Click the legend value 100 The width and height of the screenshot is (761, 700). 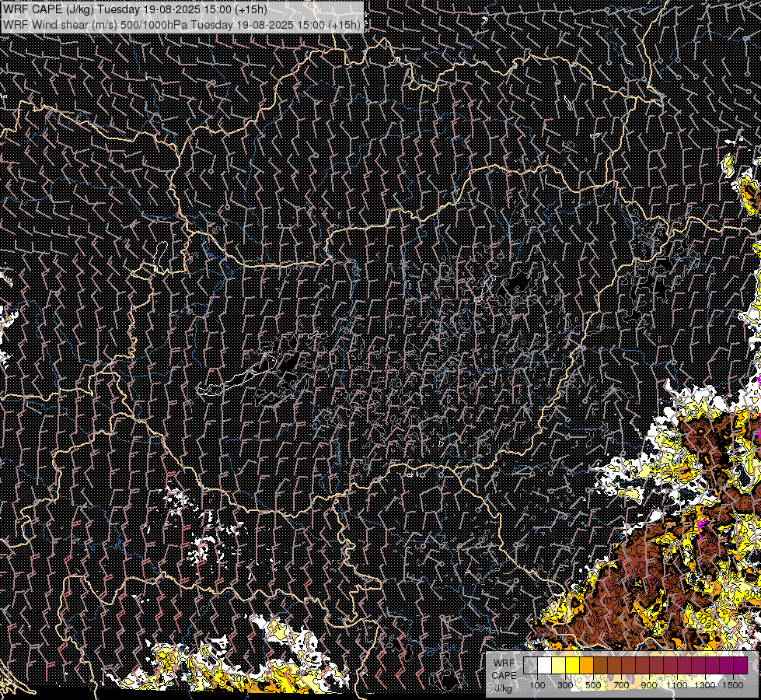point(537,685)
